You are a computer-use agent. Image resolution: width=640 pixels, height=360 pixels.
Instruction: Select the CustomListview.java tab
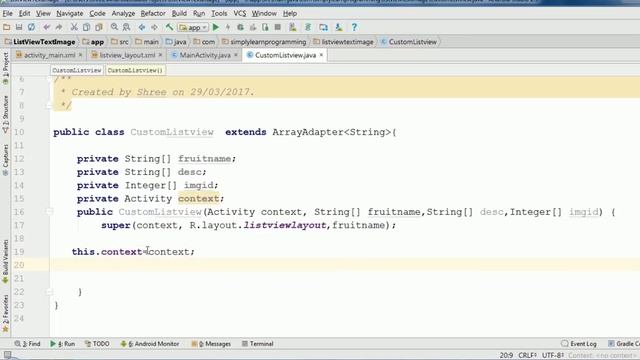coord(285,55)
